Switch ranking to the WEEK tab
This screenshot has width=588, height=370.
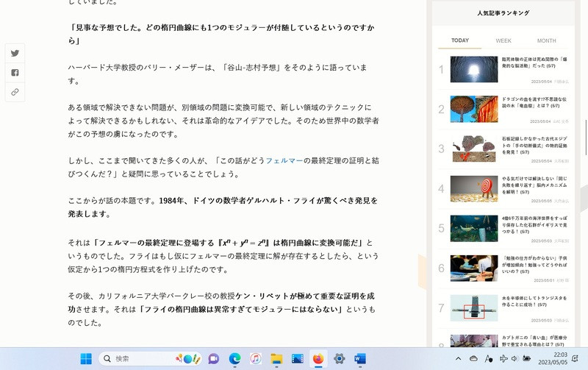tap(503, 40)
